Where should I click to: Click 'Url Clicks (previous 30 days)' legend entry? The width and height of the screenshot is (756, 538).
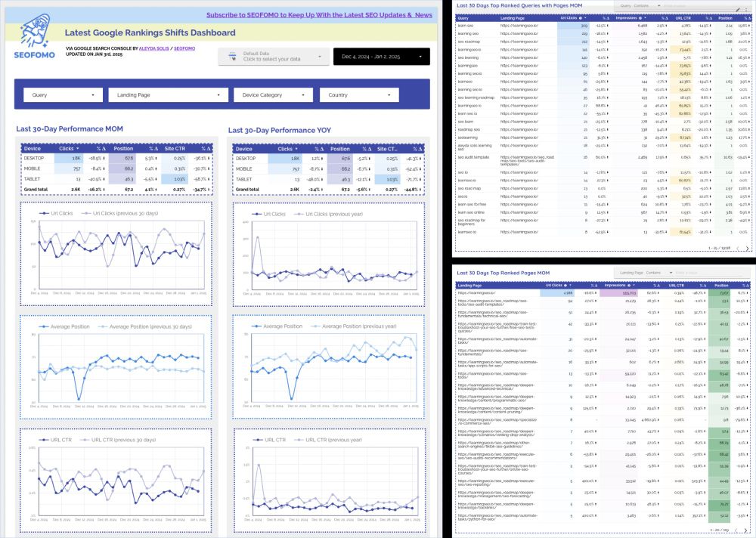120,213
